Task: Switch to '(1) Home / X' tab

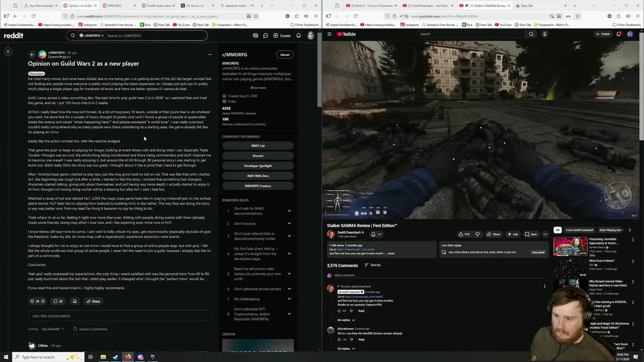Action: 196,6
